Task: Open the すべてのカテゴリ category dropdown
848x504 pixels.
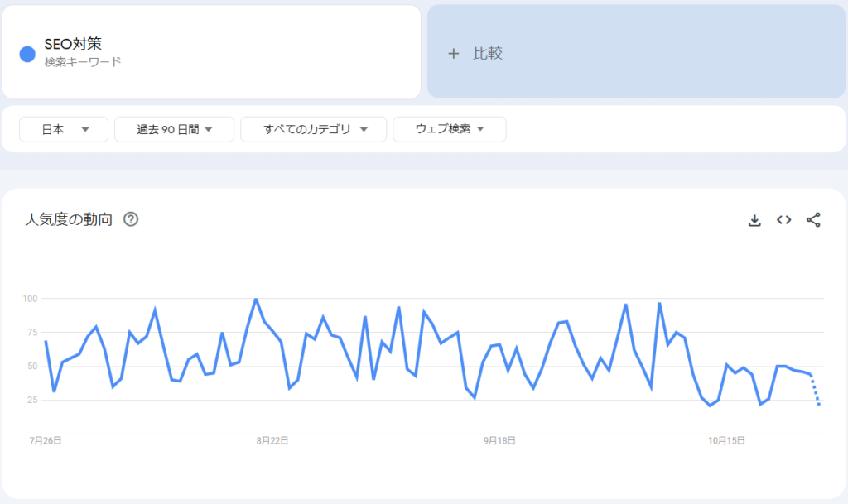Action: pyautogui.click(x=312, y=129)
